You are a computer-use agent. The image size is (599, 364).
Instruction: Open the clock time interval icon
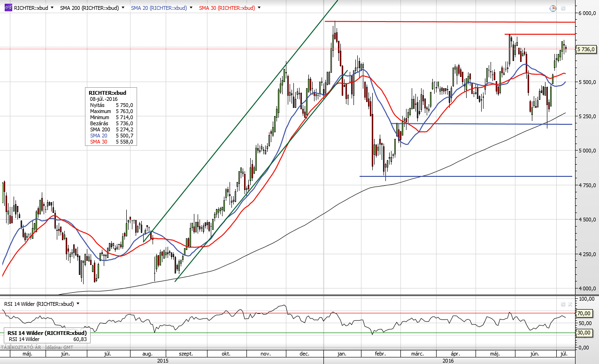[x=553, y=8]
